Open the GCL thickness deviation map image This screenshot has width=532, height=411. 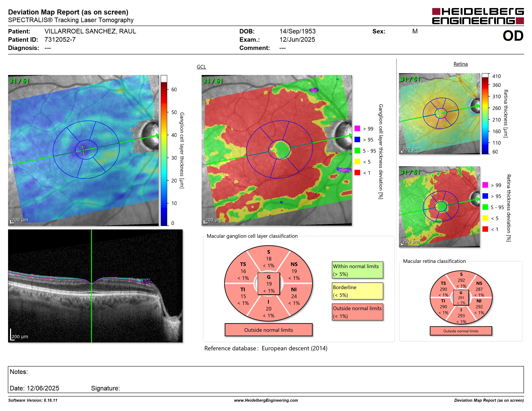pyautogui.click(x=276, y=150)
